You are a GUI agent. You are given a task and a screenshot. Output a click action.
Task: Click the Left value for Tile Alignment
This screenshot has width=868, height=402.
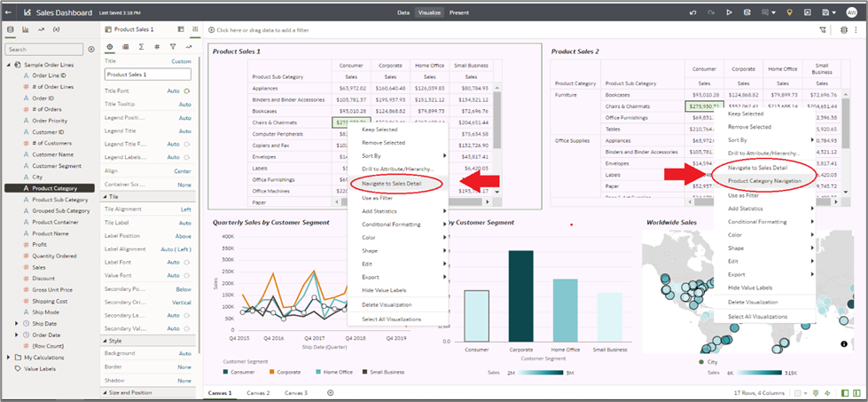pyautogui.click(x=186, y=209)
